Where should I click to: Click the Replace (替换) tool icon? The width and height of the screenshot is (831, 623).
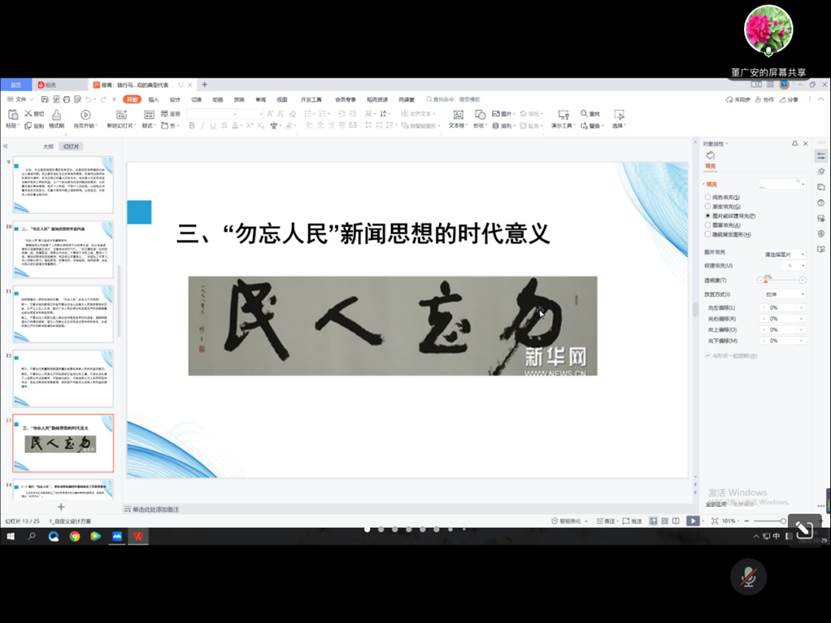pos(584,124)
